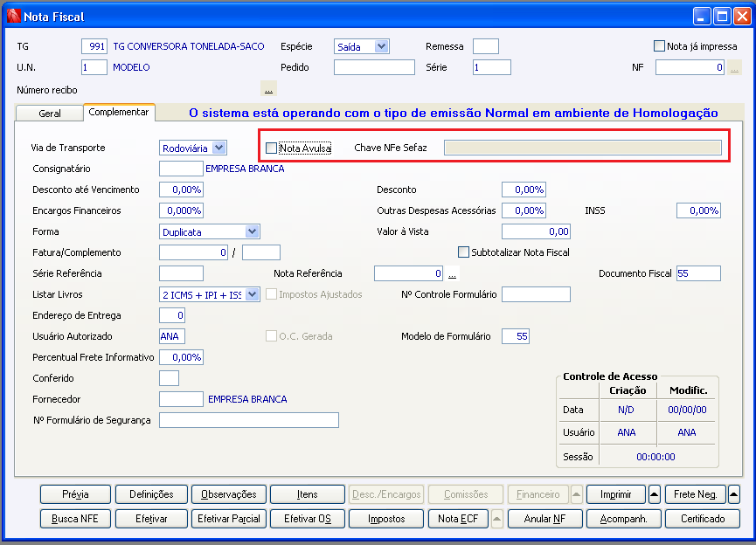Click the Nota ECF button
The height and width of the screenshot is (545, 756).
pyautogui.click(x=458, y=519)
